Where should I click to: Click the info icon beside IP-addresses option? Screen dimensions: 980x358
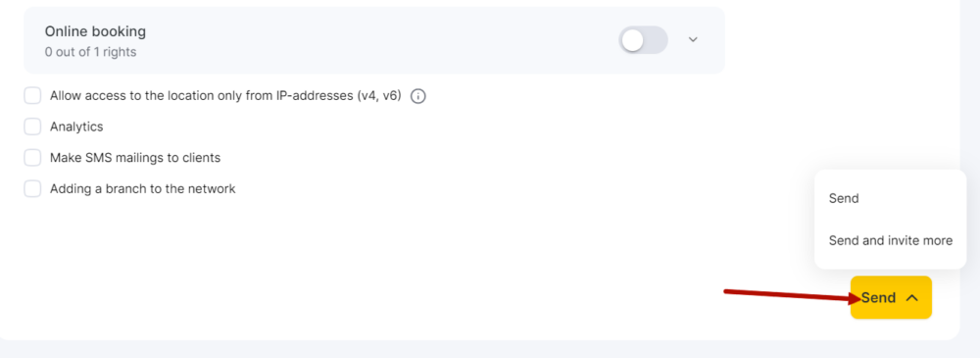coord(418,96)
